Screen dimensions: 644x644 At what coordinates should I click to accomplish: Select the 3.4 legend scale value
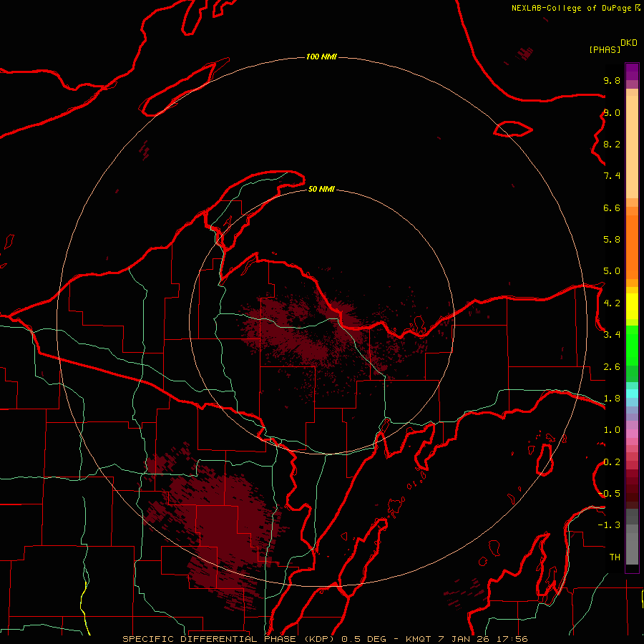click(612, 335)
